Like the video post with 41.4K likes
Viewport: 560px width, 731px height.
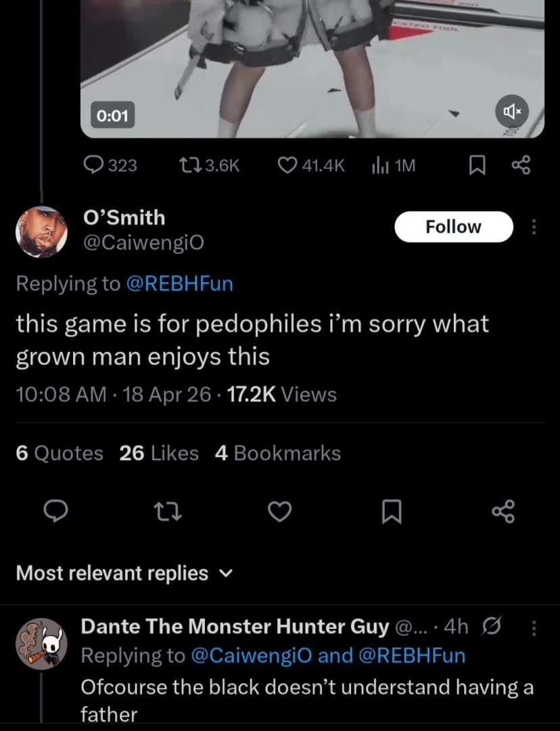click(312, 165)
